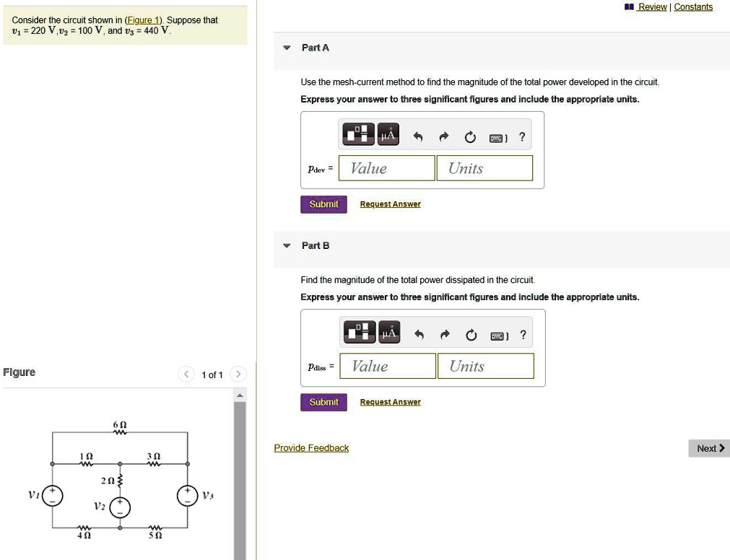Reset the Part A answer with circular arrow icon

coord(470,135)
